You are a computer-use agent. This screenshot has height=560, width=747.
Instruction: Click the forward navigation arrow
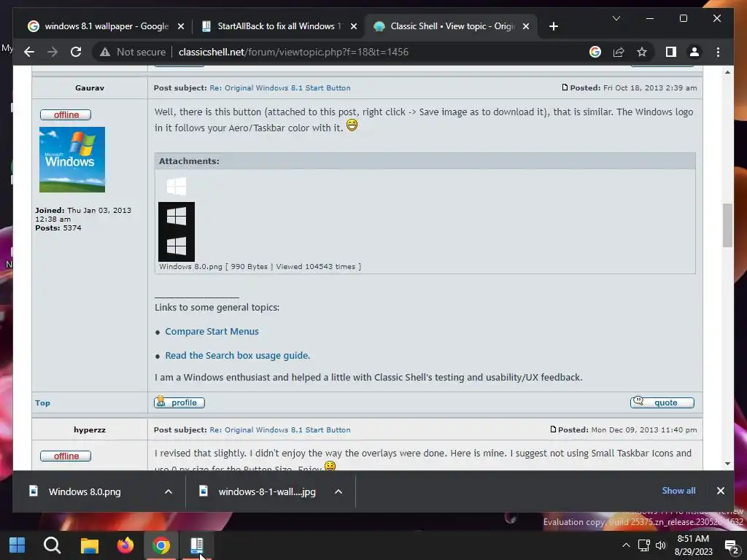pyautogui.click(x=53, y=52)
